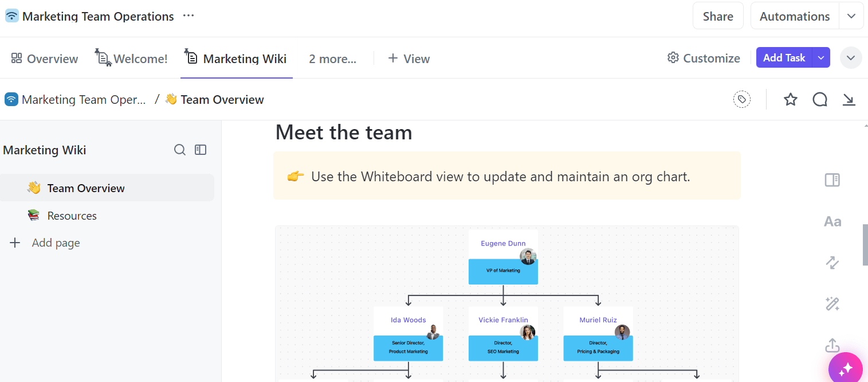Click the Add Task button
Screen dimensions: 868x382
click(784, 57)
